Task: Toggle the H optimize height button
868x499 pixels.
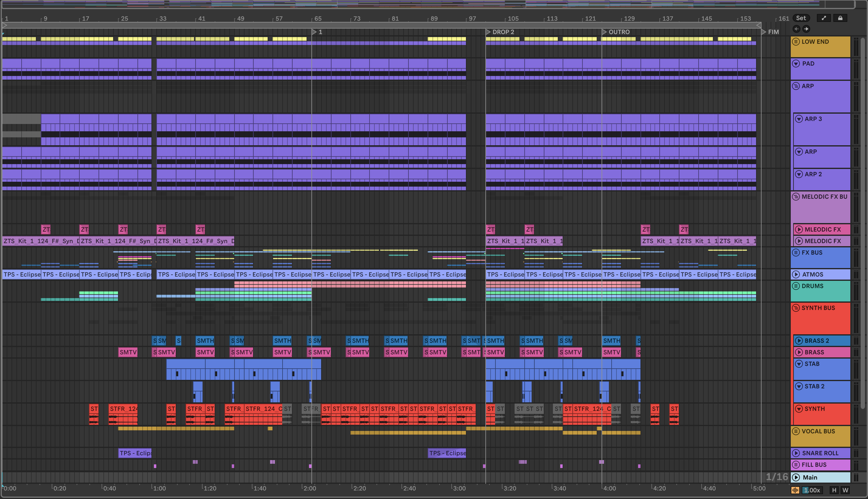Action: pyautogui.click(x=834, y=490)
